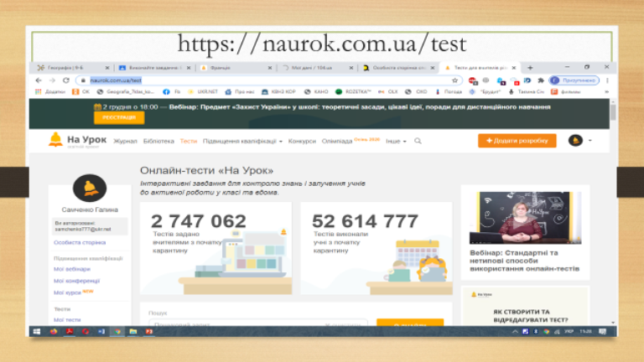Reload the page with the refresh icon
This screenshot has width=644, height=362.
66,80
